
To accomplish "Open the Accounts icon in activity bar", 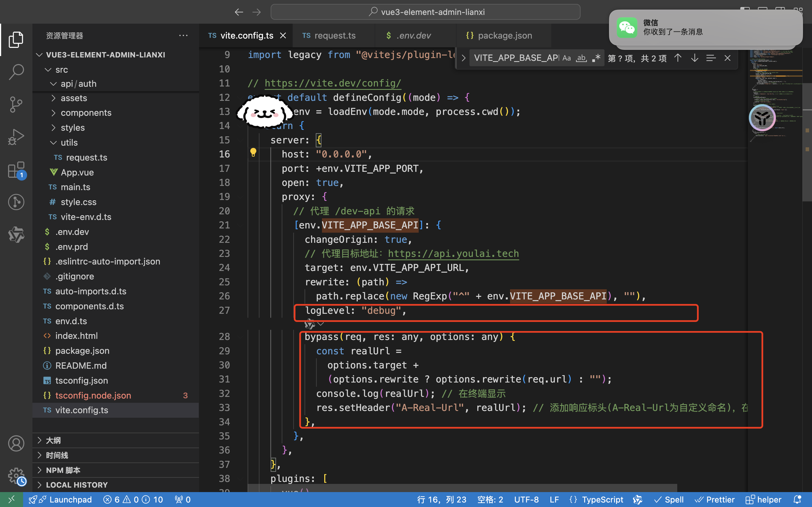I will point(16,443).
